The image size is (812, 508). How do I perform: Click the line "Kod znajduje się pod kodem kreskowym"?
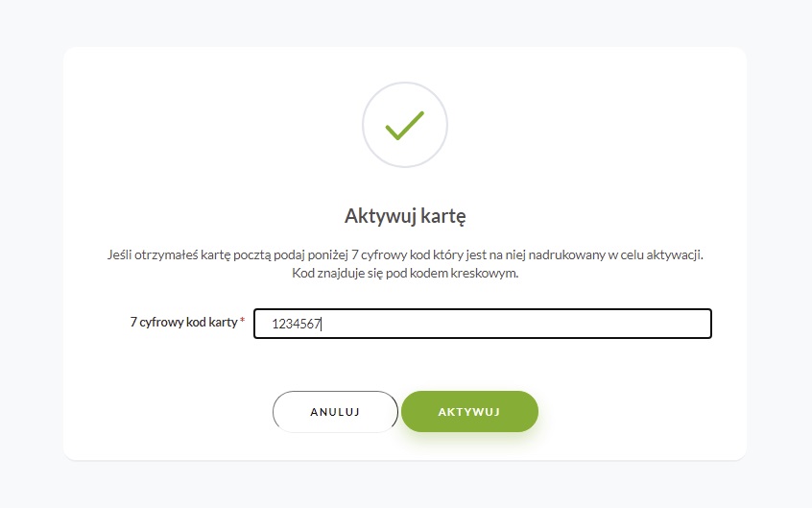[404, 274]
